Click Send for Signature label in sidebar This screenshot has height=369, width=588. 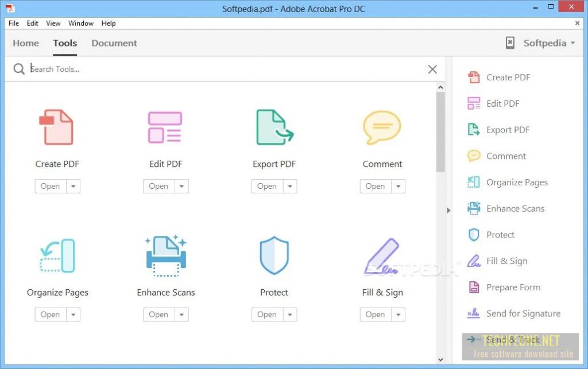point(524,313)
